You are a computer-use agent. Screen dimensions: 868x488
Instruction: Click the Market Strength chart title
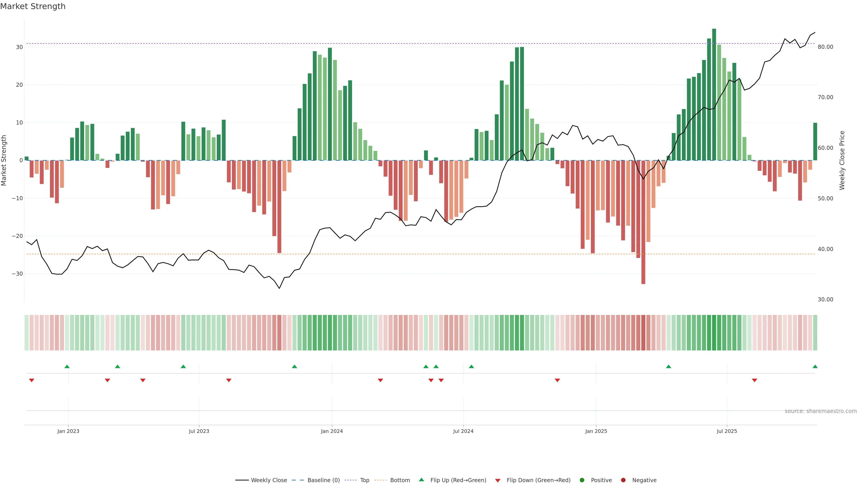33,6
